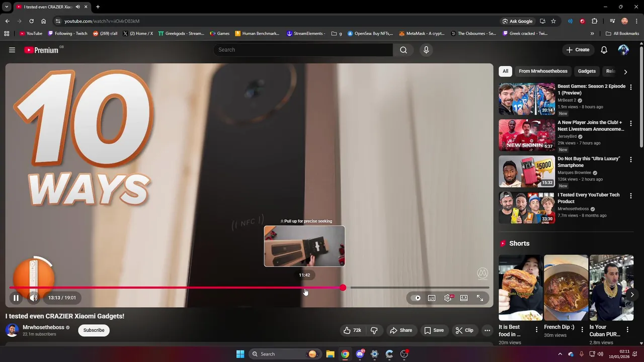Switch to theater mode

tap(464, 298)
